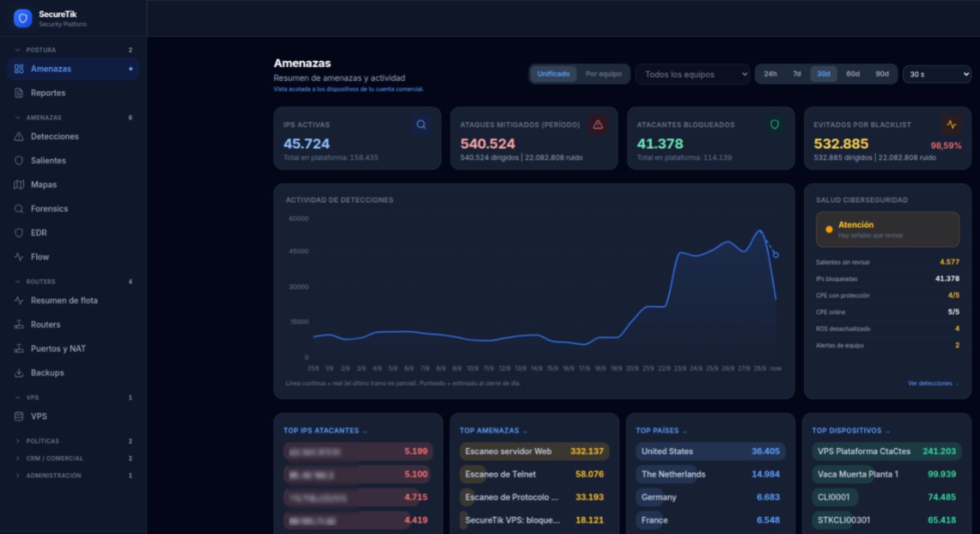Screen dimensions: 980x534
Task: Click the EDR shield icon
Action: (19, 233)
